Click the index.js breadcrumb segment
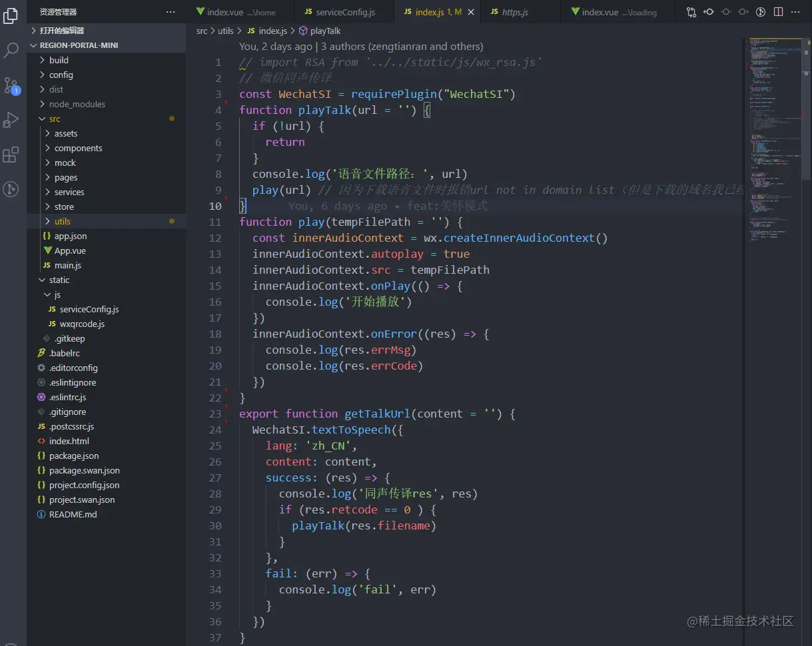 tap(272, 31)
